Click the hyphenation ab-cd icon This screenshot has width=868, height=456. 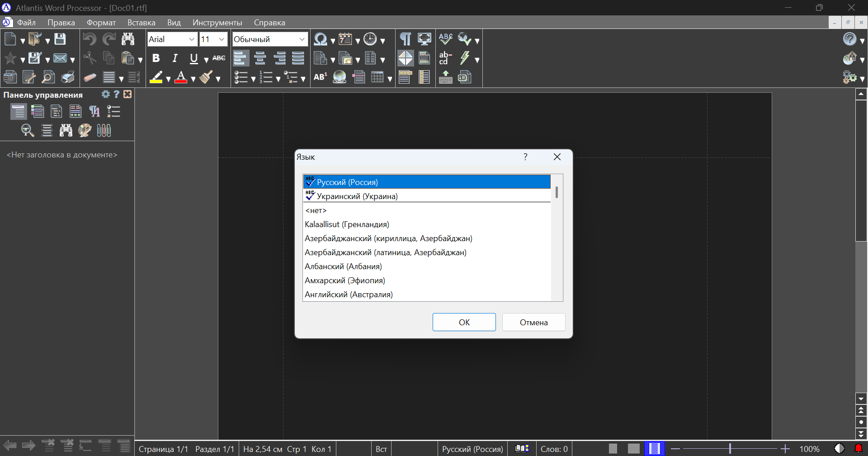point(445,58)
